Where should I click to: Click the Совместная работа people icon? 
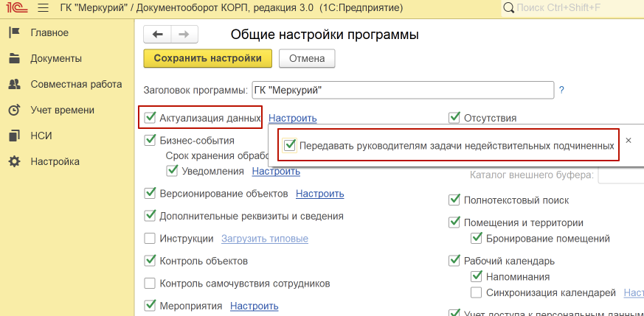(13, 84)
